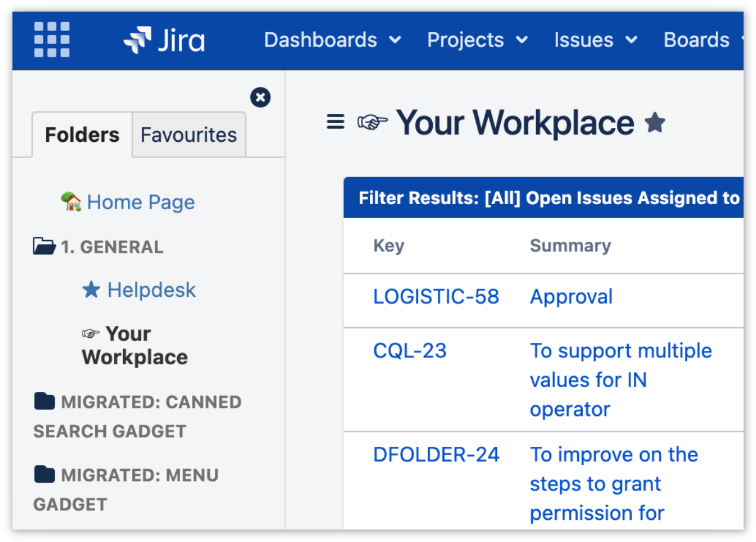Select the Folders tab

82,135
